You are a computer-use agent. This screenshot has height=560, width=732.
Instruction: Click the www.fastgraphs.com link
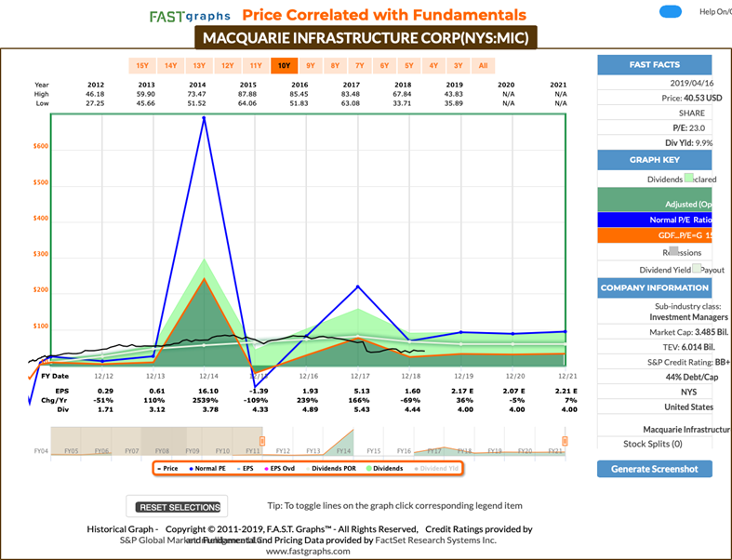tap(308, 551)
